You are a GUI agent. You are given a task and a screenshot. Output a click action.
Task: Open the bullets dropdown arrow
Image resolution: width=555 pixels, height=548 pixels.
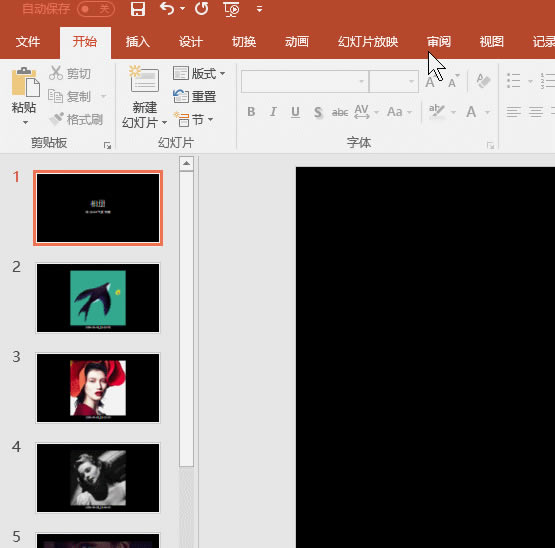(530, 81)
